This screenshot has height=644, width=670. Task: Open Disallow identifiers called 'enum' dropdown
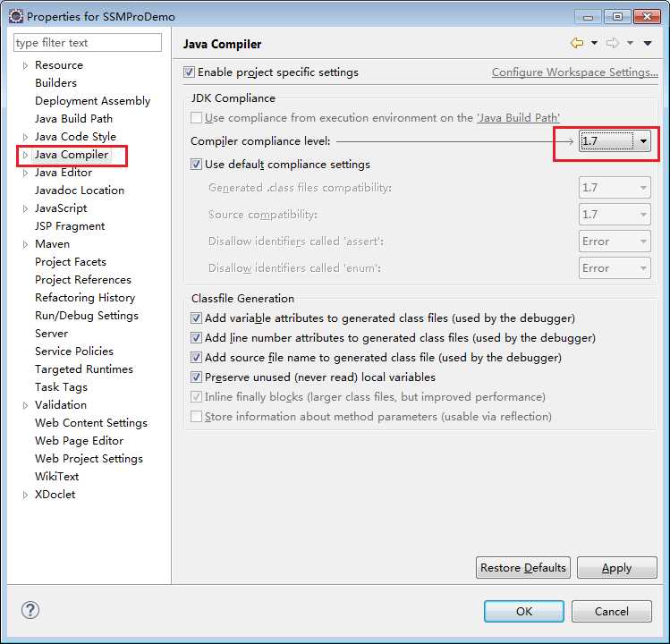[x=615, y=268]
